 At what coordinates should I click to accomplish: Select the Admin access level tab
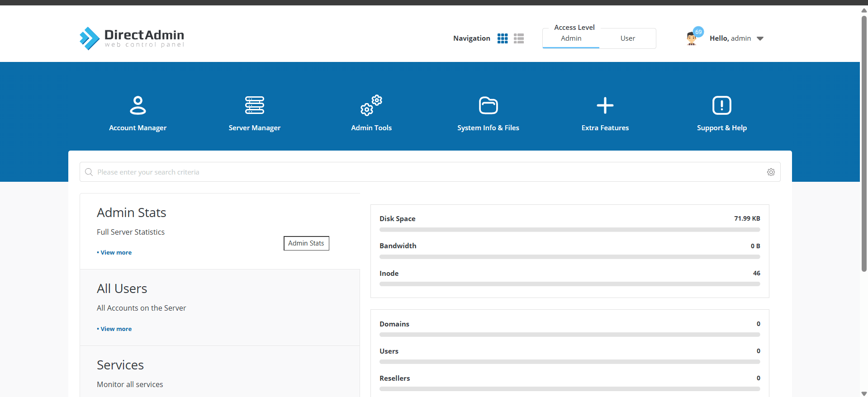point(571,38)
